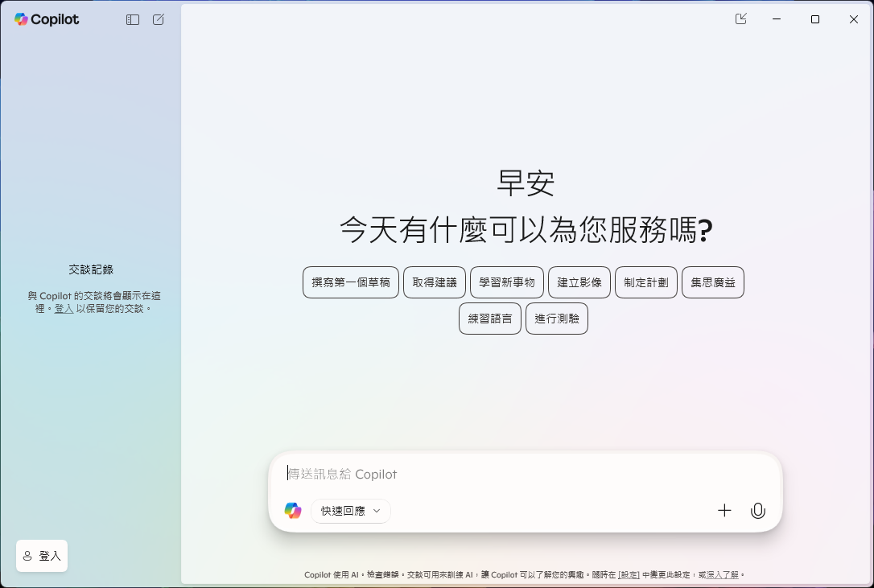Screen dimensions: 874x588
Task: Maximize the Copilot window
Action: [815, 19]
